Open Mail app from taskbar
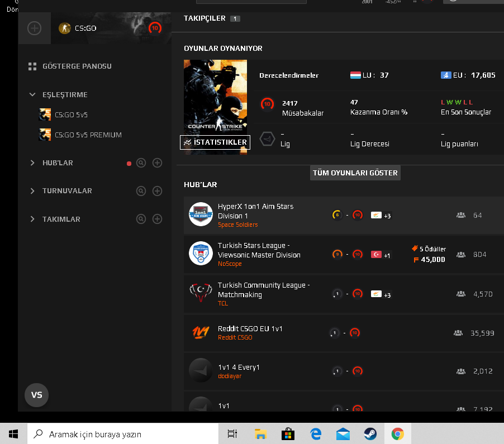Viewport: 504px width, 444px height. point(343,435)
